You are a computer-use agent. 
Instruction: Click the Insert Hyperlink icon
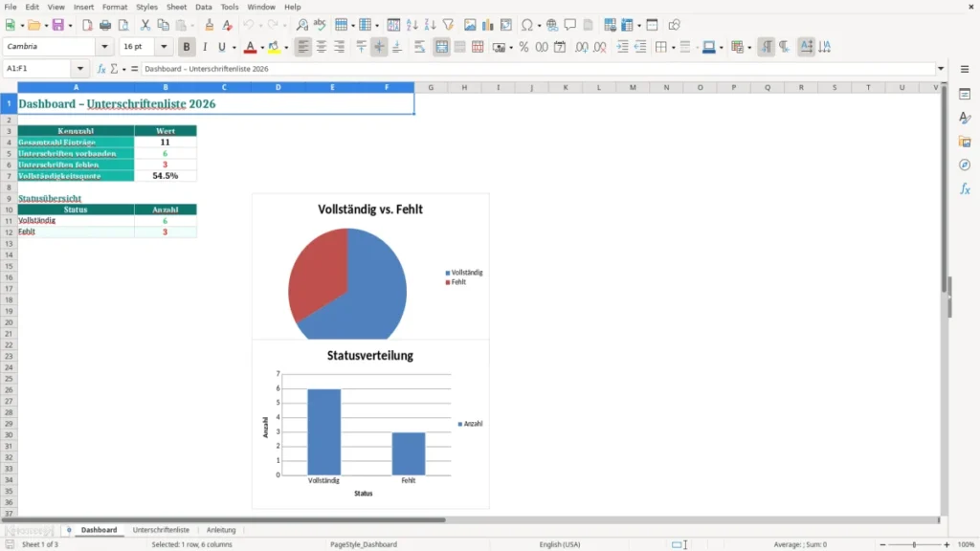tap(552, 25)
